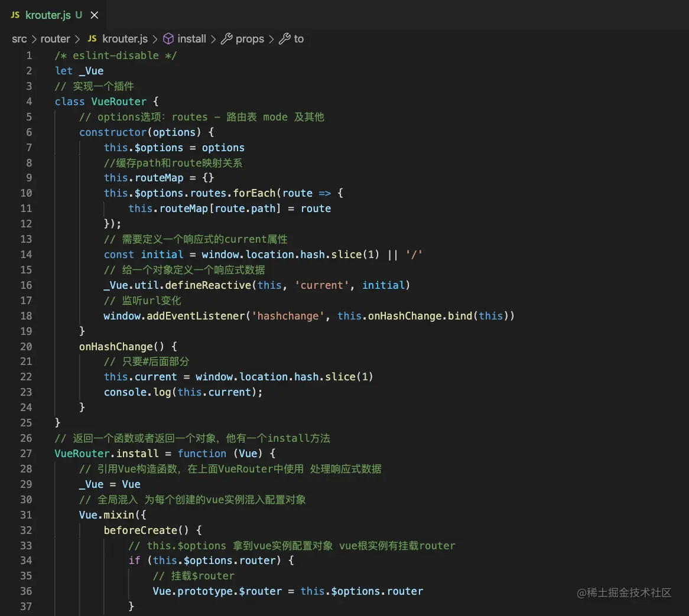The image size is (689, 616).
Task: Click 'beforeCreate()' on line 32
Action: coord(147,530)
